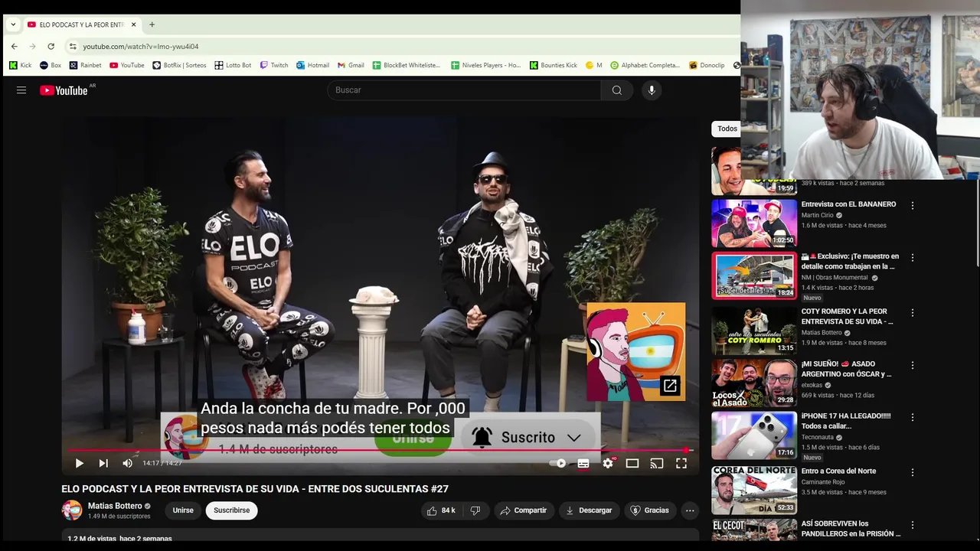Open the Matias Botero channel avatar
Viewport: 980px width, 551px height.
[72, 510]
